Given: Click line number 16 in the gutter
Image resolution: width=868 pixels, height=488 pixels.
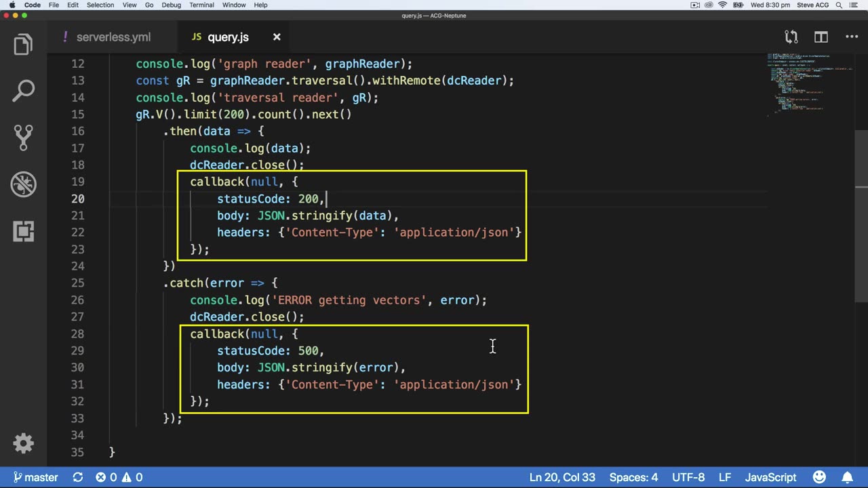Looking at the screenshot, I should pyautogui.click(x=77, y=131).
